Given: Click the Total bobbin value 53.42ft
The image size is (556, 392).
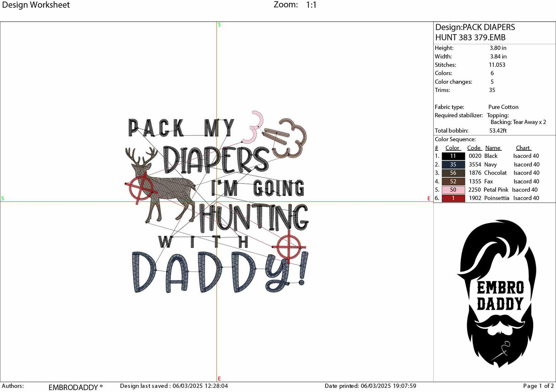Looking at the screenshot, I should pyautogui.click(x=498, y=131).
